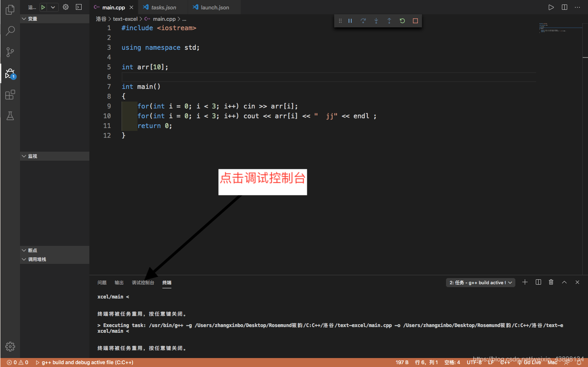Open launch.json via debug gear icon

tap(66, 7)
